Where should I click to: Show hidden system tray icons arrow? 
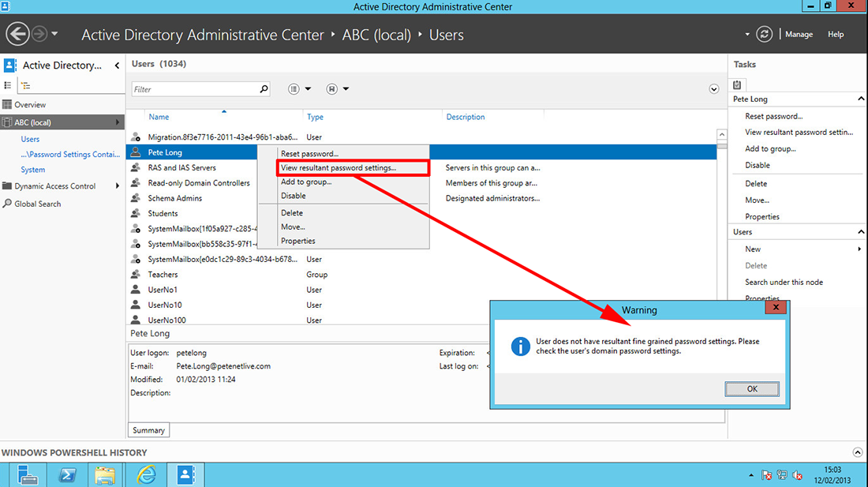751,475
